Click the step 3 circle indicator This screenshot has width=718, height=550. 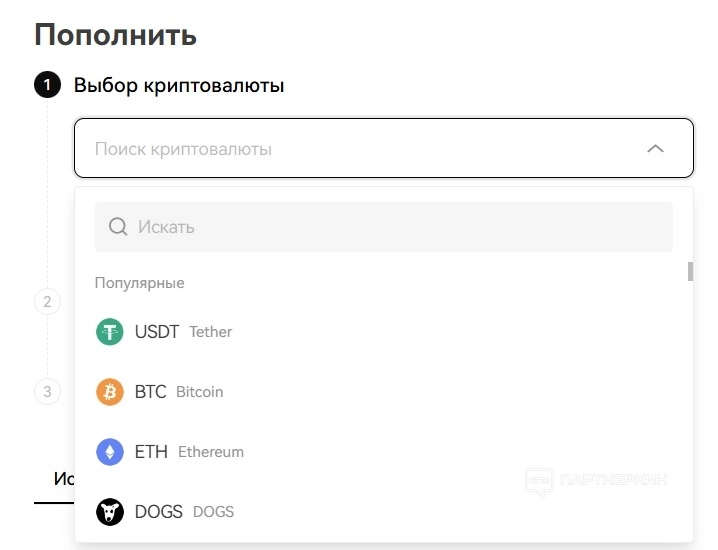pyautogui.click(x=47, y=390)
